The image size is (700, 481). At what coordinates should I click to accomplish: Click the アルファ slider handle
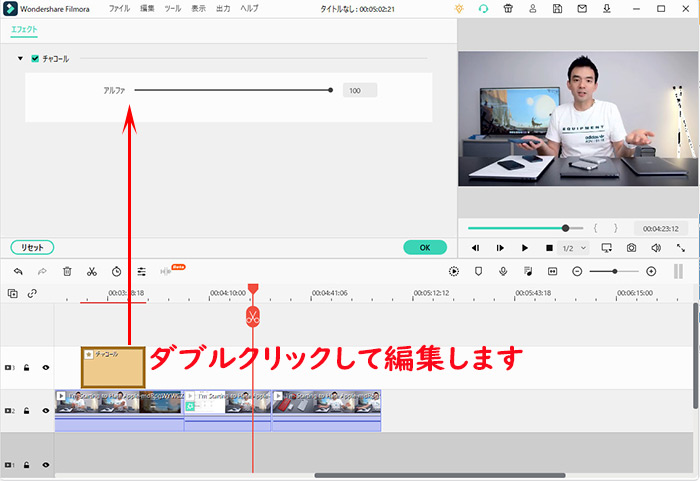[x=330, y=90]
